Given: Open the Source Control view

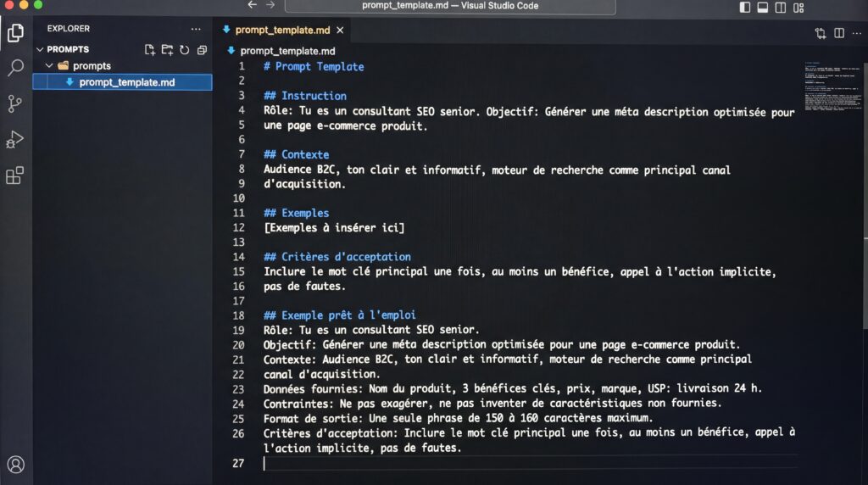Looking at the screenshot, I should [x=15, y=103].
